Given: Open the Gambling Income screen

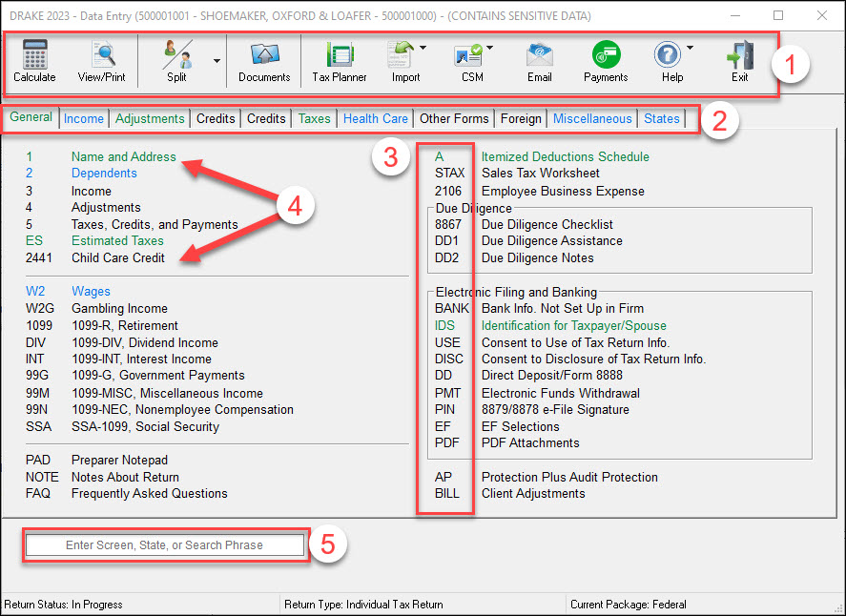Looking at the screenshot, I should (x=120, y=309).
